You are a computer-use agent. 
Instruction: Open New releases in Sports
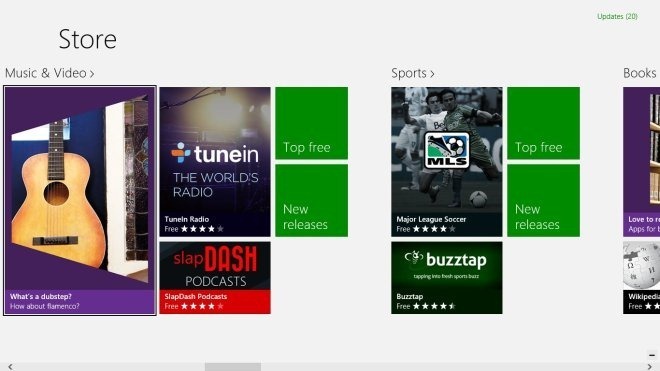tap(543, 200)
